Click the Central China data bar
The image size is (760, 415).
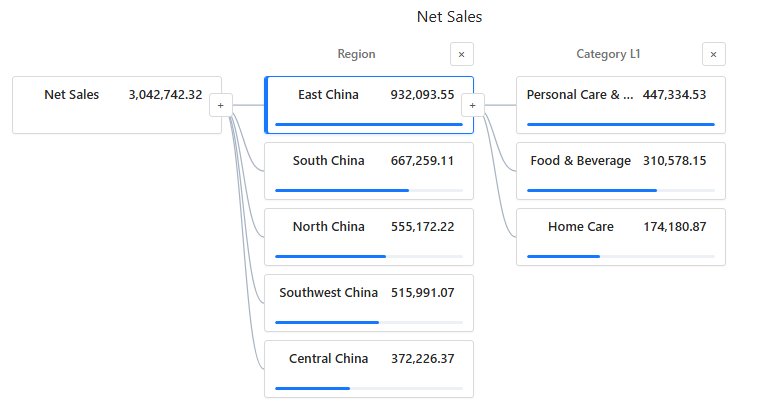(312, 388)
